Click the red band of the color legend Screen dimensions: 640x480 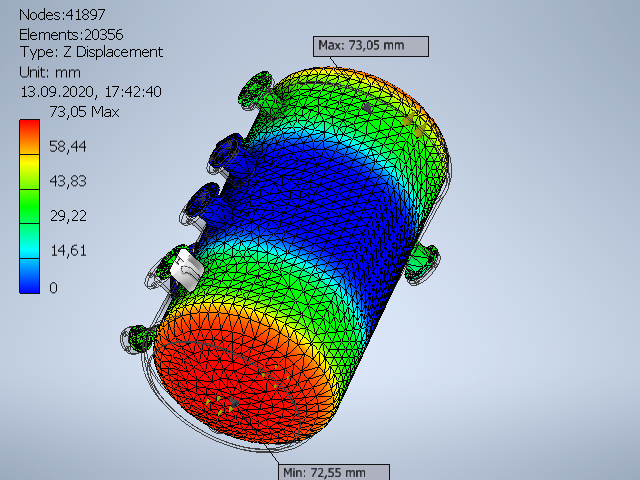pyautogui.click(x=29, y=137)
